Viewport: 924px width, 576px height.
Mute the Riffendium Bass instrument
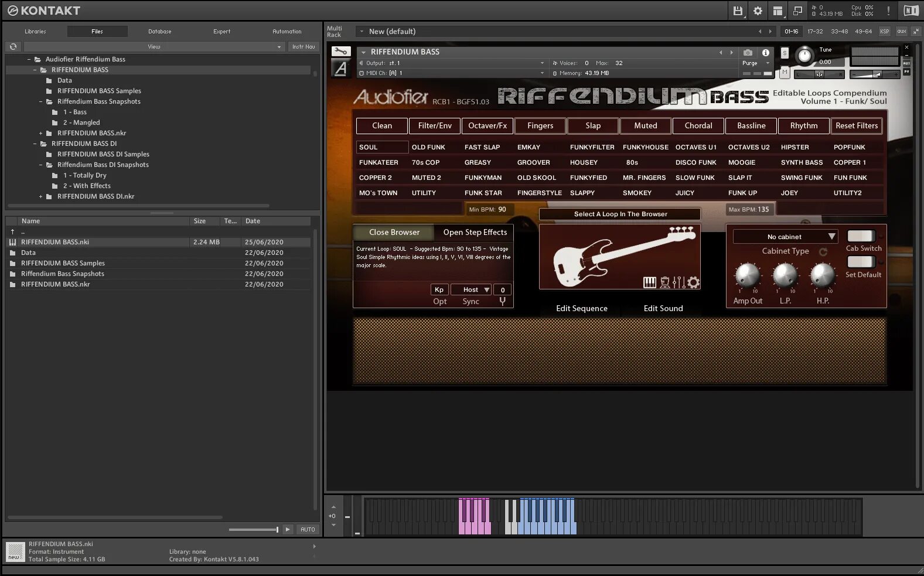click(x=785, y=72)
